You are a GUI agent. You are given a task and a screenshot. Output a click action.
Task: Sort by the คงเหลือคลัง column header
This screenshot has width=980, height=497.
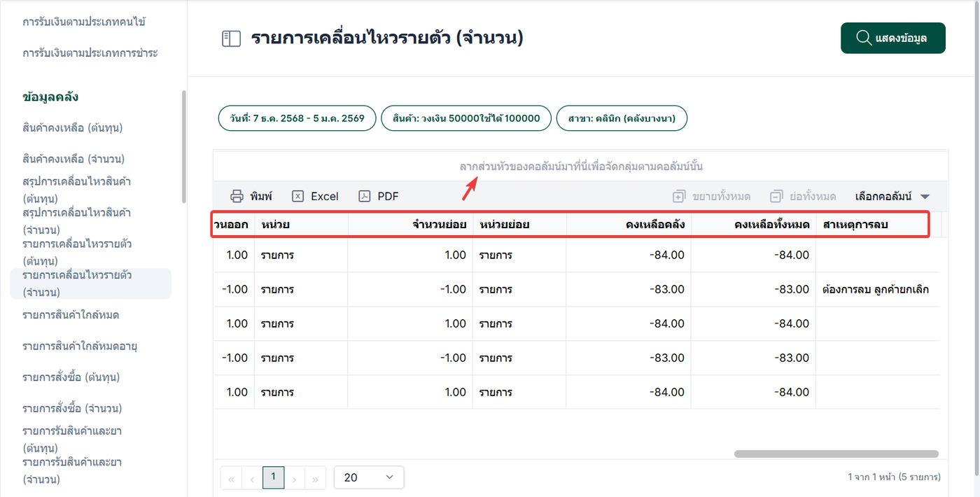point(655,225)
